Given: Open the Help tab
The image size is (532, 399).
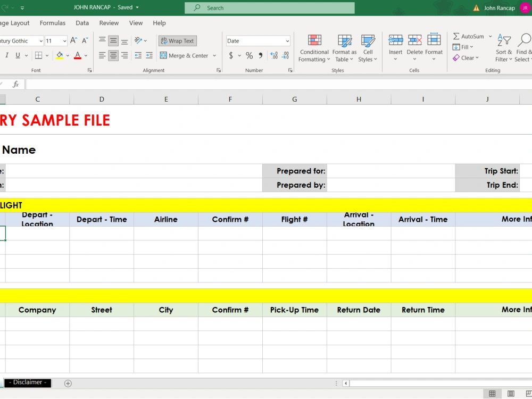Looking at the screenshot, I should [159, 23].
